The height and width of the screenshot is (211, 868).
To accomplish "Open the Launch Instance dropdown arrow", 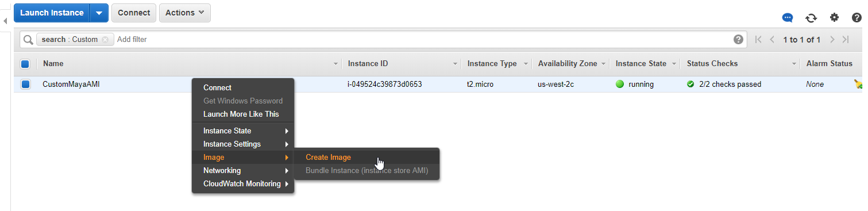I will (99, 13).
